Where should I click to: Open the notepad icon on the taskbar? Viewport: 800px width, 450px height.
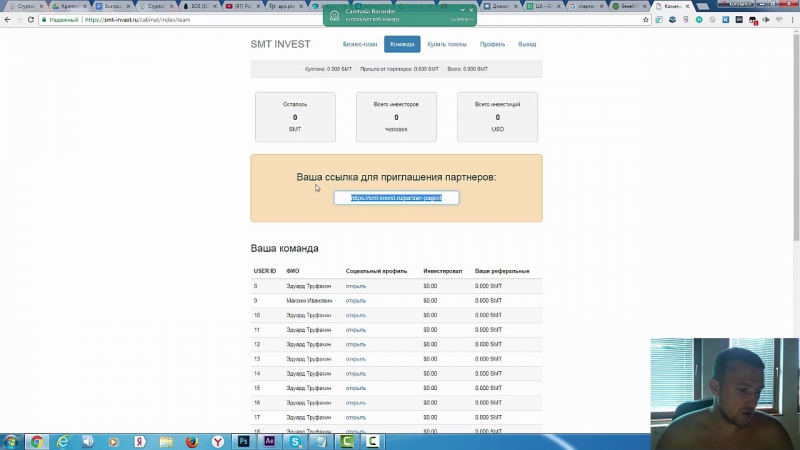click(321, 441)
